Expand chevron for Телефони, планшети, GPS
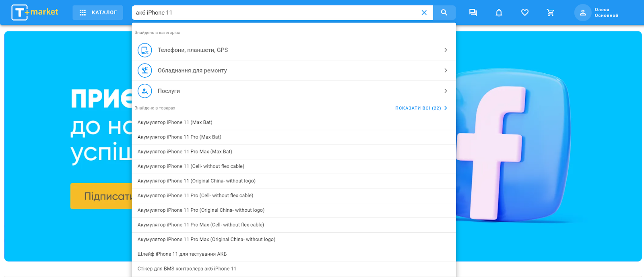 [446, 50]
